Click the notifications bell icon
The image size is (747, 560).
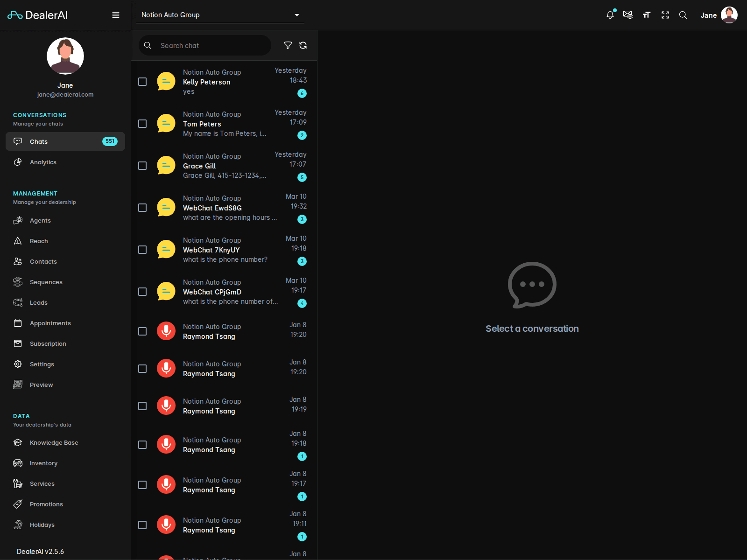[x=610, y=15]
